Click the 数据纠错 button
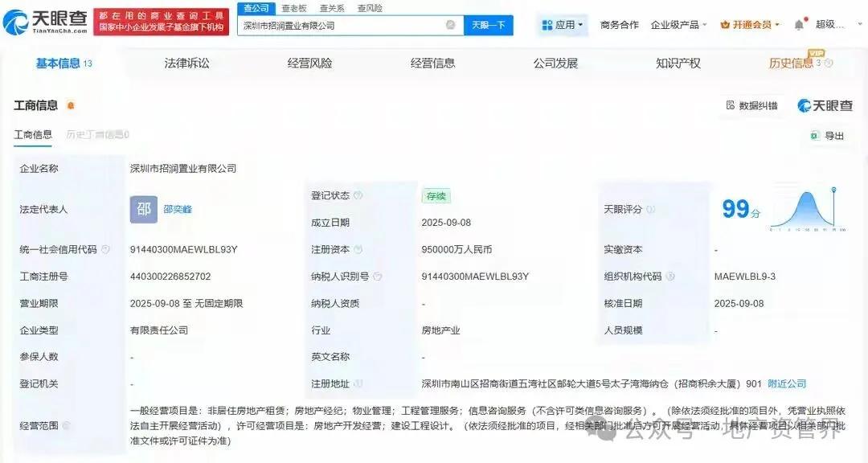 [751, 105]
